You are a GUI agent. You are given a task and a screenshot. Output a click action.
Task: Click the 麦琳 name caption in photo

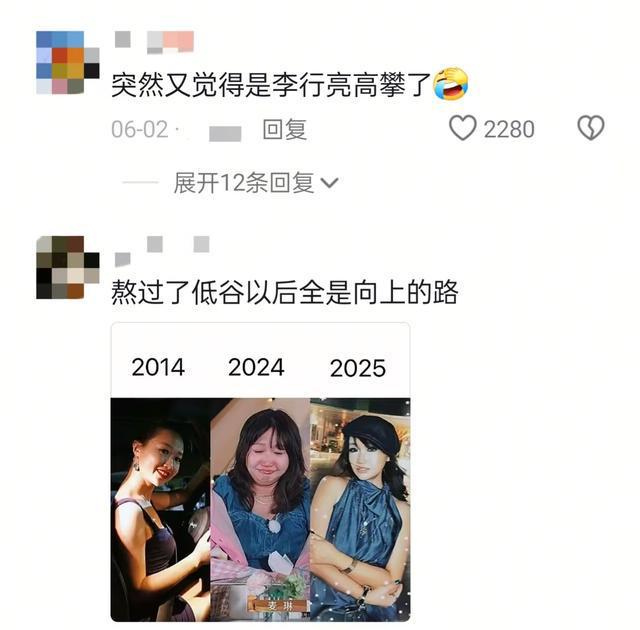pos(280,606)
